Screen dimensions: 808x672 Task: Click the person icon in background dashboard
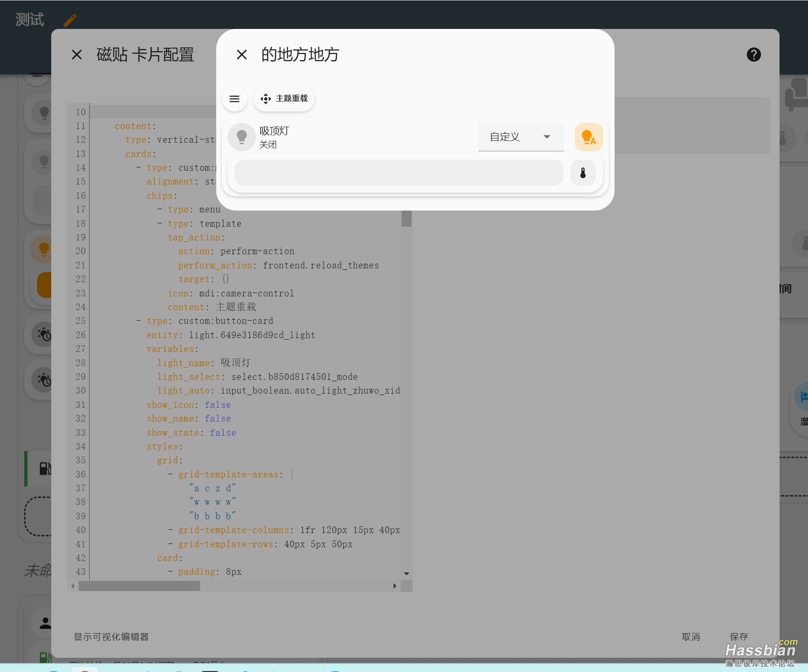coord(45,623)
